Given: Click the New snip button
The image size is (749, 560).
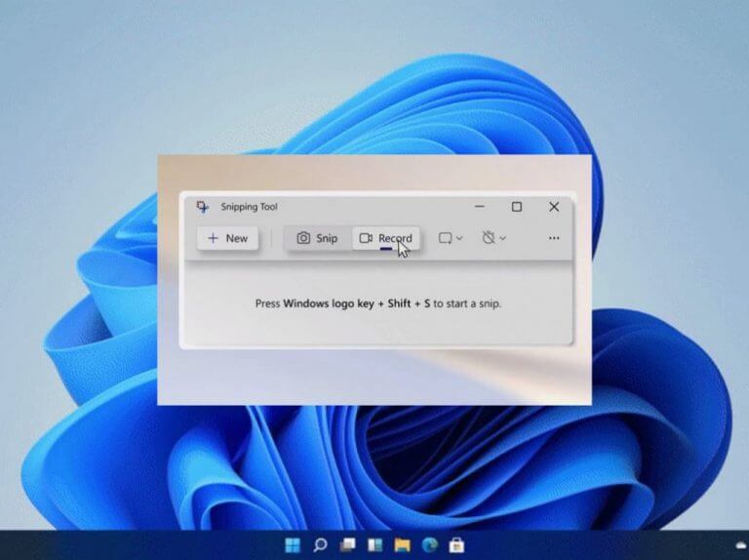Looking at the screenshot, I should click(227, 238).
